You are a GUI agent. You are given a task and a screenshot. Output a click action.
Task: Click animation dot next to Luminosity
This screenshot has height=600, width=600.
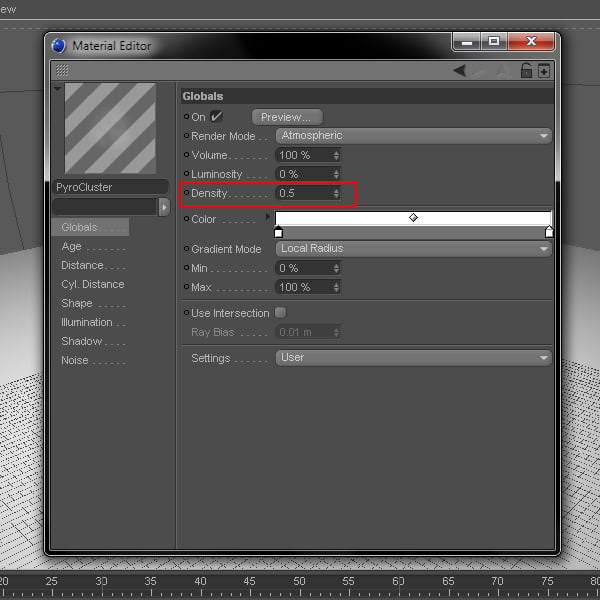coord(186,174)
